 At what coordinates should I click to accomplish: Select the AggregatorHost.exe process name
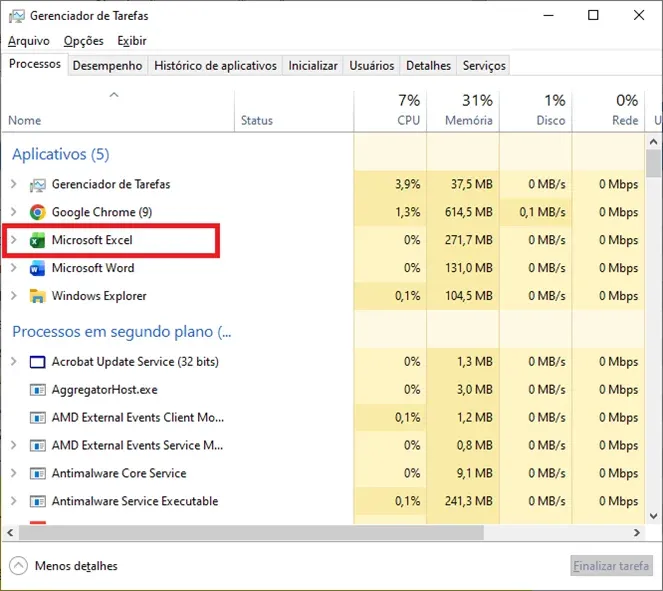(x=104, y=390)
